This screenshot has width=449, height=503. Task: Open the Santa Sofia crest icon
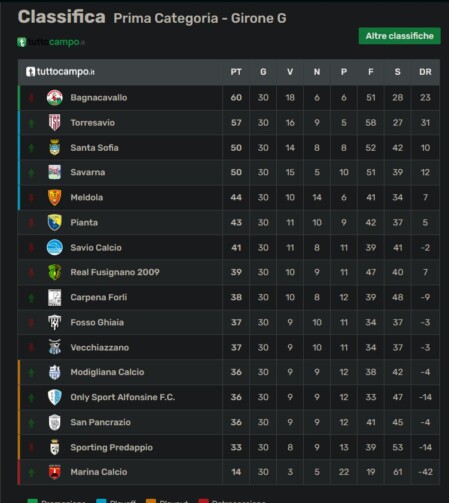point(55,148)
